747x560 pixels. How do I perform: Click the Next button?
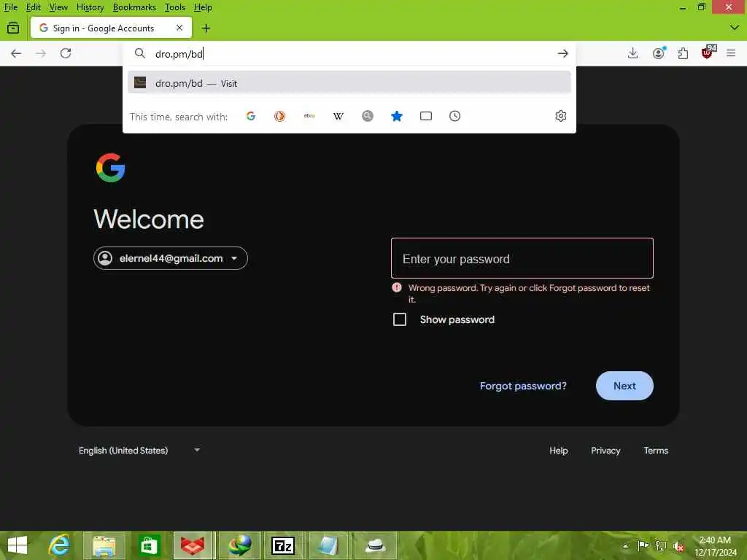click(x=624, y=386)
